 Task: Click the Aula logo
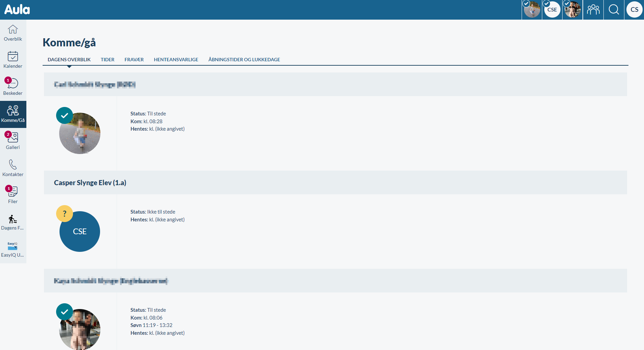[17, 9]
